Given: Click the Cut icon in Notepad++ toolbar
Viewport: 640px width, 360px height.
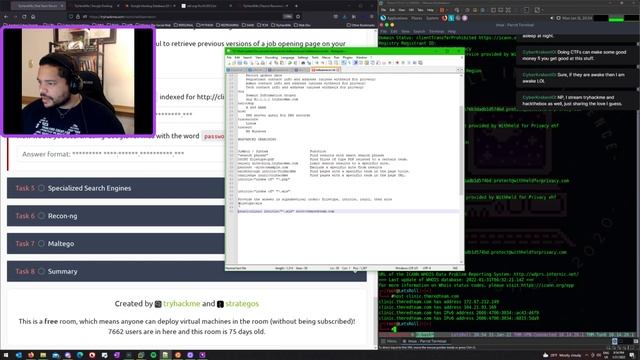Looking at the screenshot, I should point(271,63).
